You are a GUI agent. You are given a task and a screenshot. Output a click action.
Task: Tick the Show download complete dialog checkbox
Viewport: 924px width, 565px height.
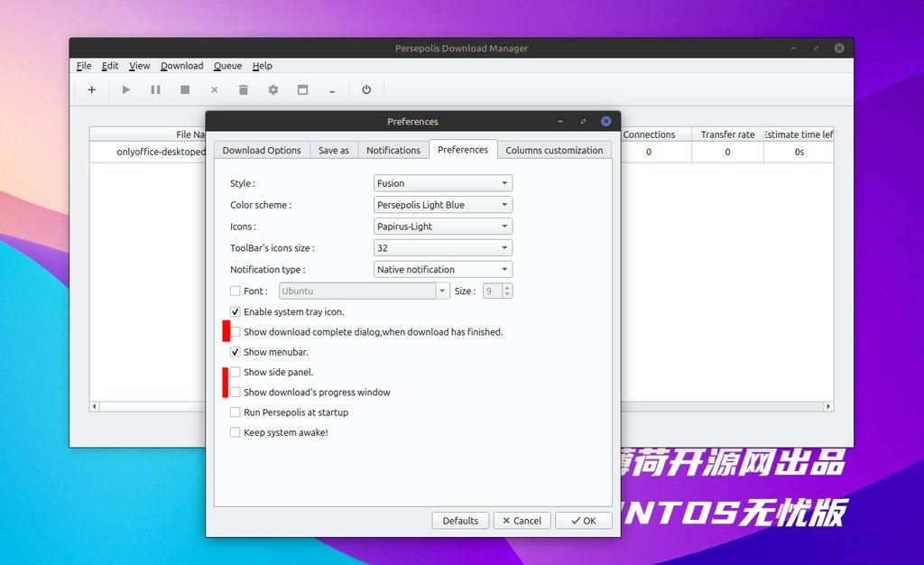(236, 332)
